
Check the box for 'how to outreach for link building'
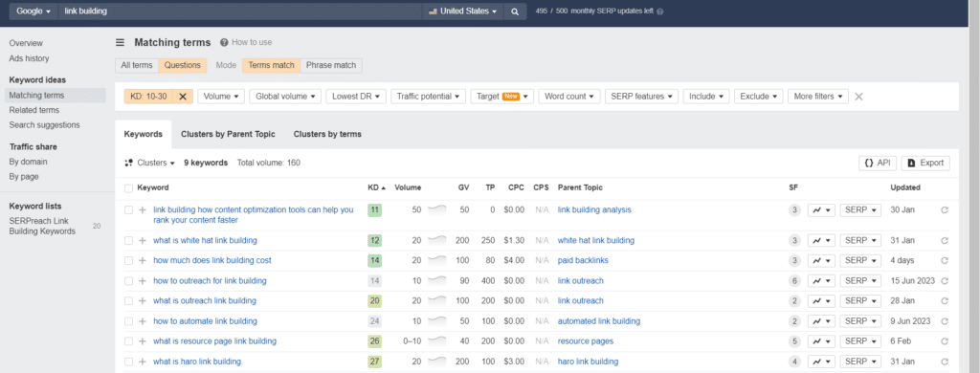coord(129,281)
